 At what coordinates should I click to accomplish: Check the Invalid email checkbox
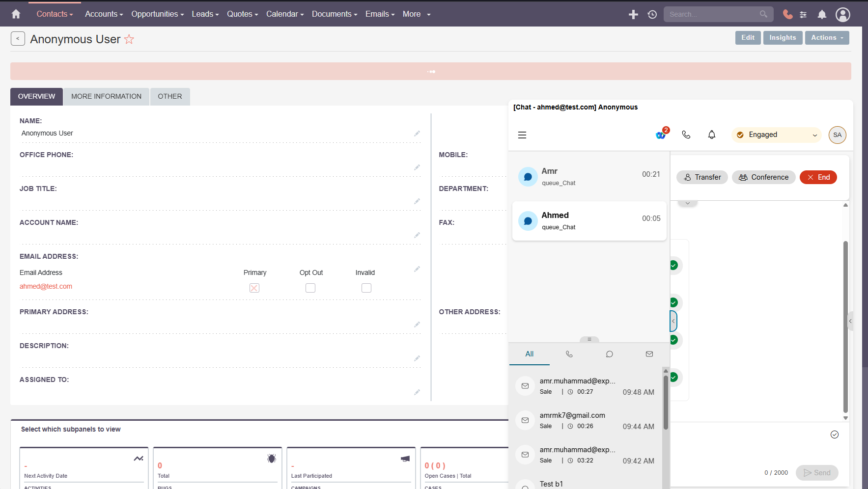366,288
